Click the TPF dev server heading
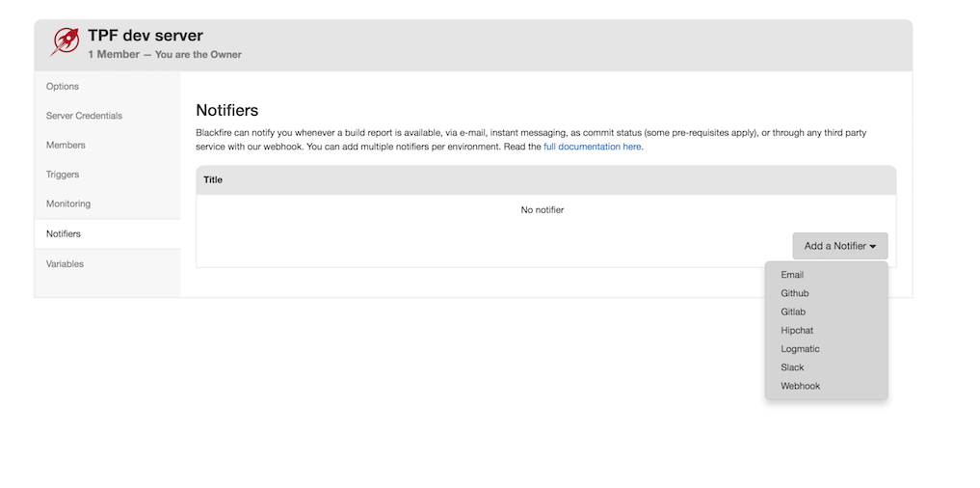 [146, 36]
